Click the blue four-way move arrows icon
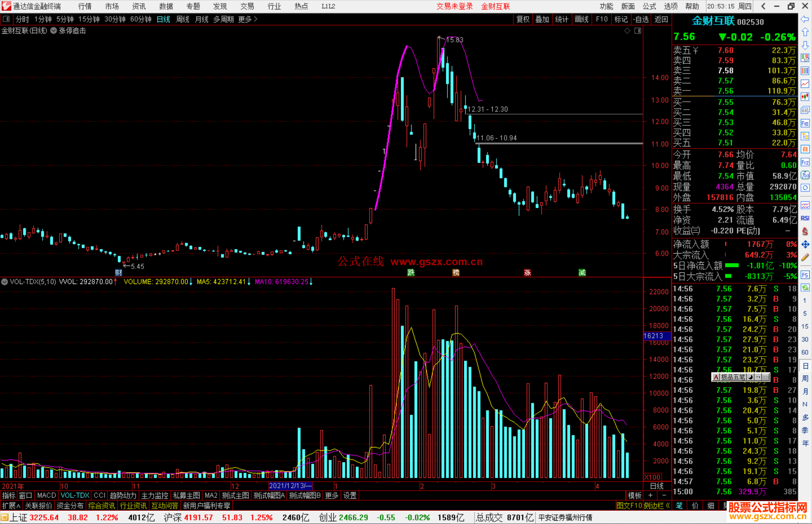The image size is (812, 524). tap(805, 245)
